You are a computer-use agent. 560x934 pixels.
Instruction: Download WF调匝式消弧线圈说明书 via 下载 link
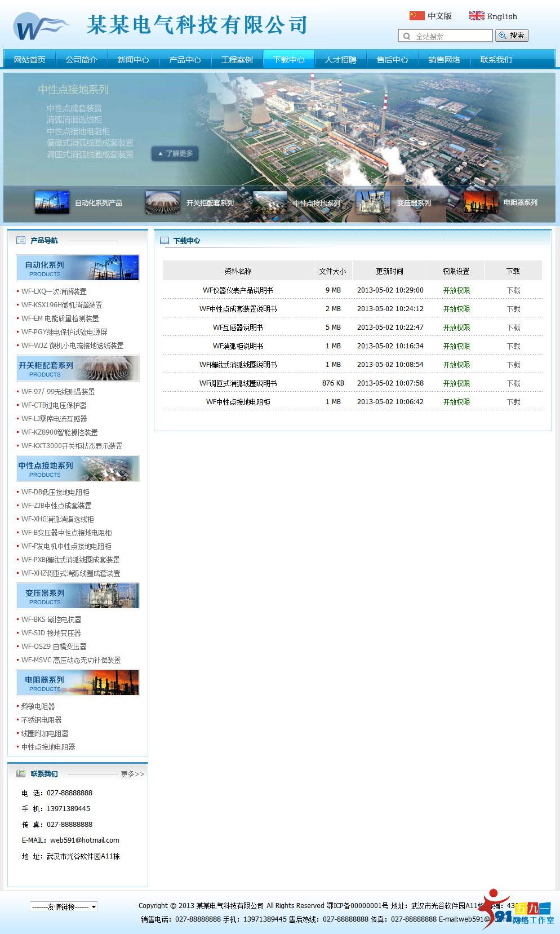point(513,383)
